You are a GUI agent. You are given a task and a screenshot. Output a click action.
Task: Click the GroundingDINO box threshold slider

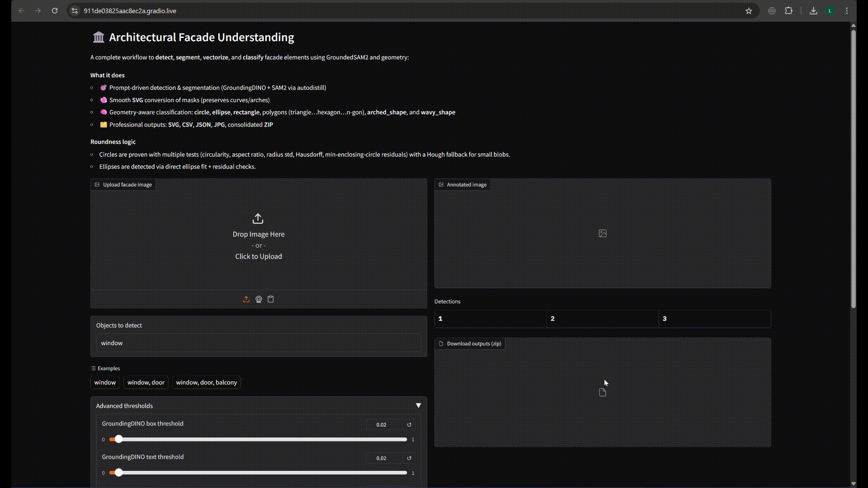(x=258, y=439)
